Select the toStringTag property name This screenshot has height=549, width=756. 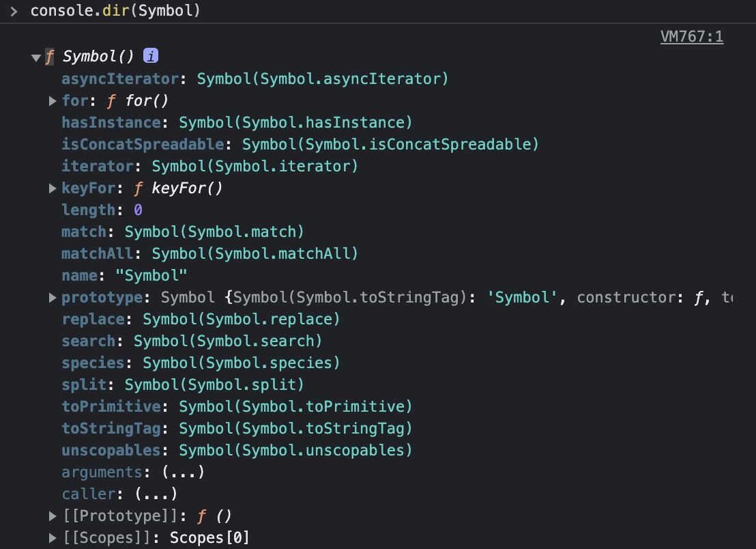click(111, 428)
